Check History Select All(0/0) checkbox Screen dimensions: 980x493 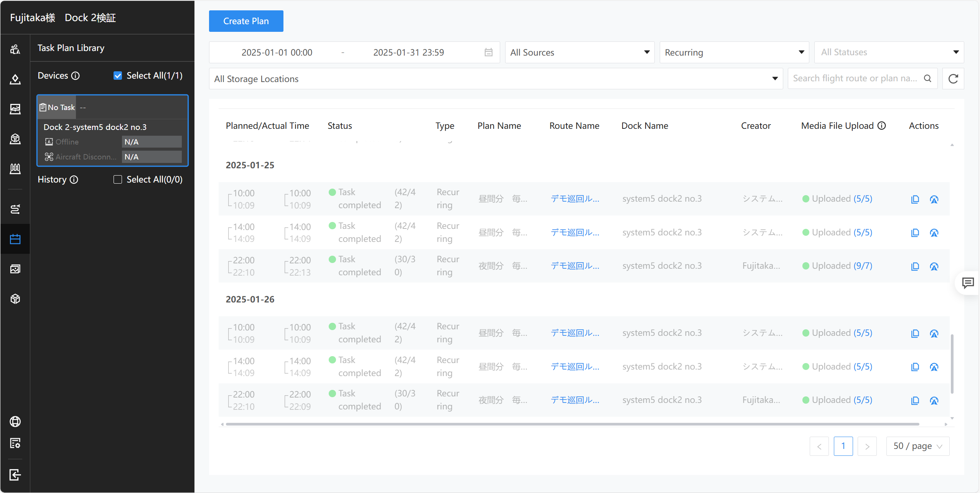118,180
